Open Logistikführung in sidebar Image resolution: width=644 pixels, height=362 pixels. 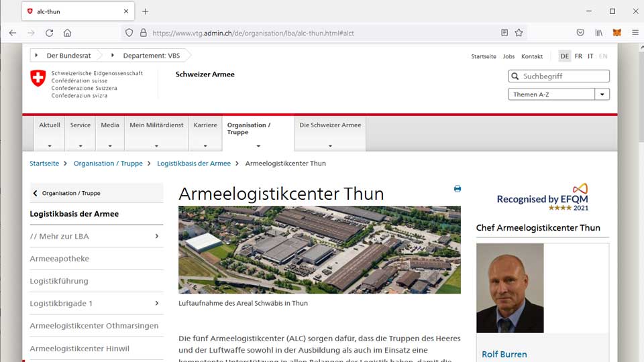click(x=59, y=281)
